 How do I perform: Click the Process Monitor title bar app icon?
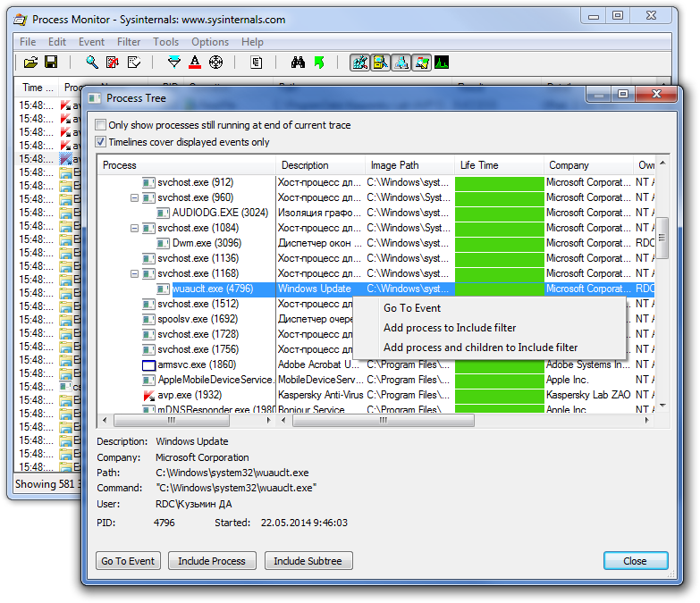20,20
